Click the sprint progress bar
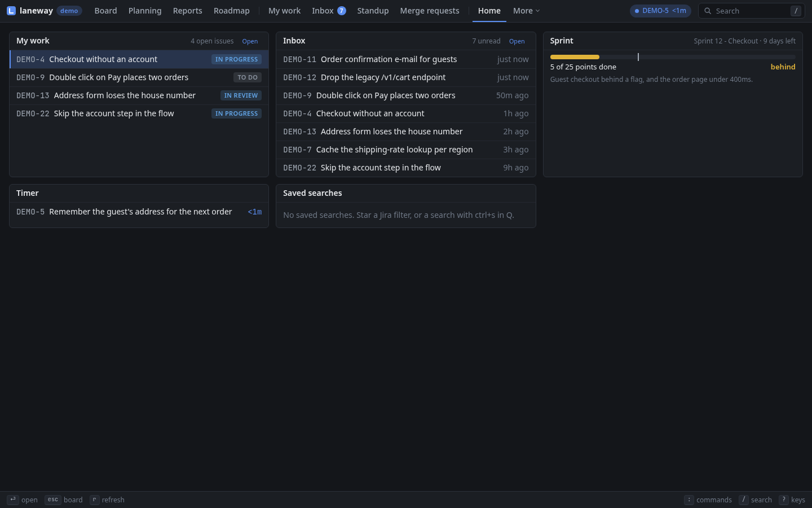The width and height of the screenshot is (812, 508). (x=673, y=57)
